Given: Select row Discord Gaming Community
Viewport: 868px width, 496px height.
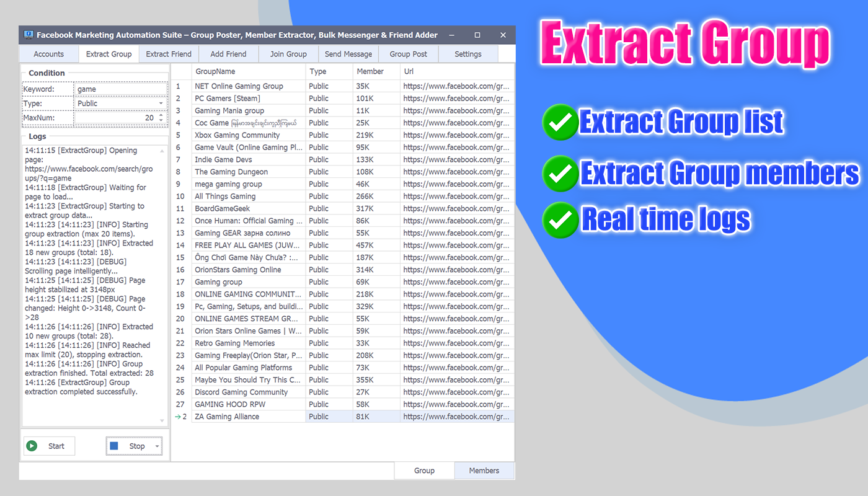Looking at the screenshot, I should coord(343,392).
